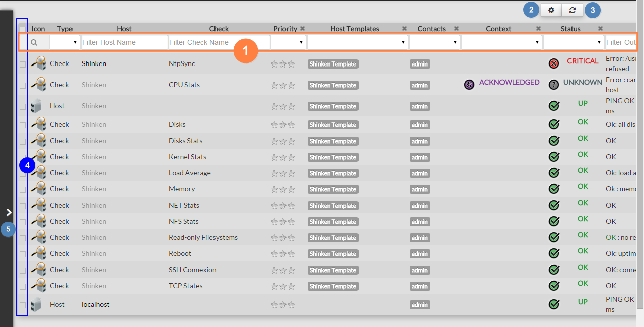Click the Shinken host name in NtpSync row
Viewport: 644px width, 327px height.
[x=94, y=63]
